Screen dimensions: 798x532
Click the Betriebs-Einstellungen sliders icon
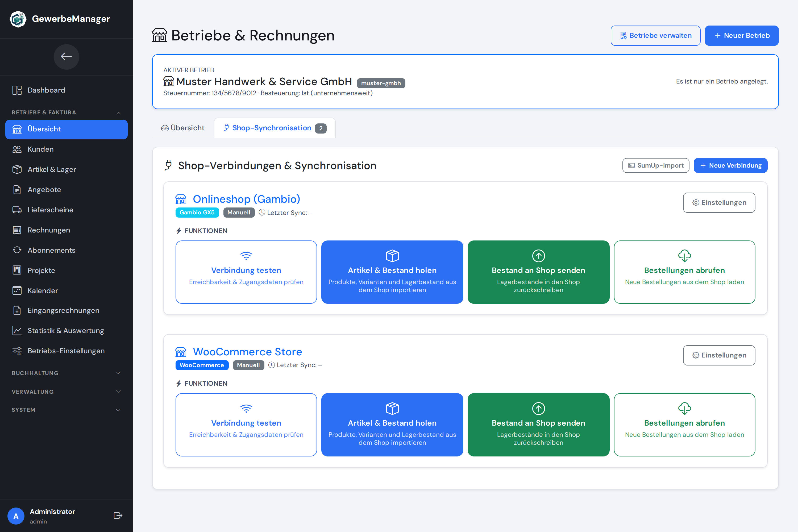tap(17, 351)
